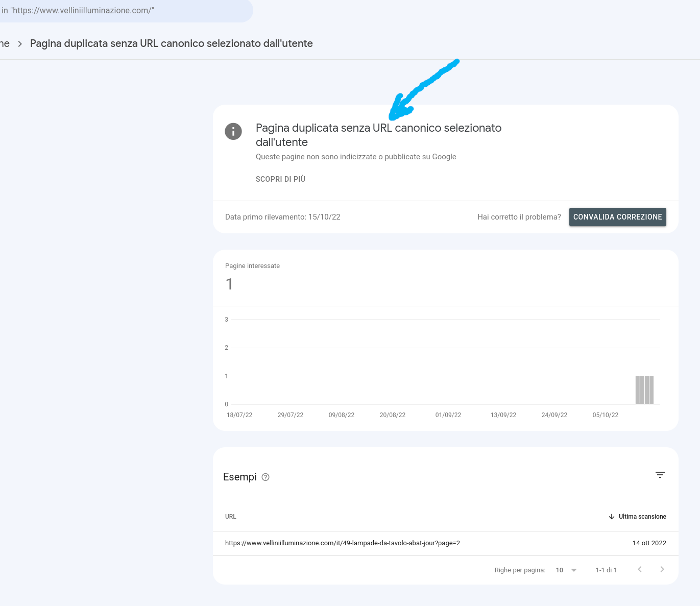Click the bar on the chart near 05/10/22
This screenshot has width=700, height=606.
645,390
